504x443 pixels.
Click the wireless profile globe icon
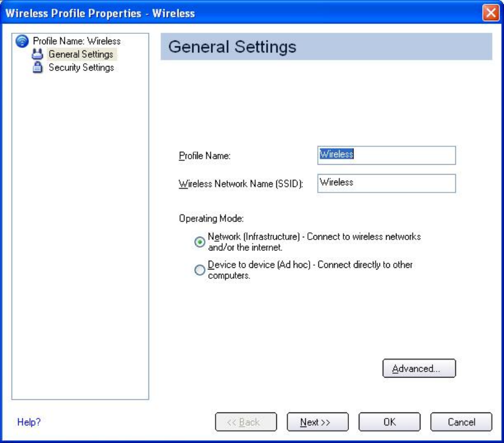coord(22,41)
